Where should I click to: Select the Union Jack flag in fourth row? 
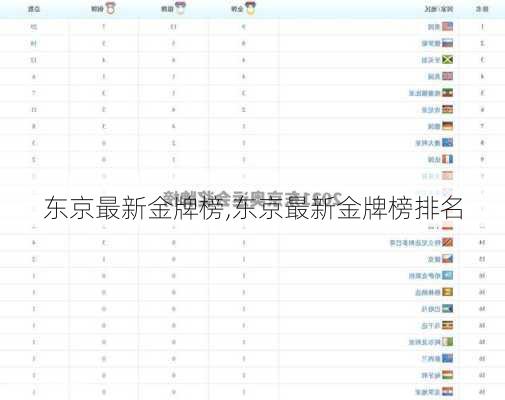click(447, 76)
